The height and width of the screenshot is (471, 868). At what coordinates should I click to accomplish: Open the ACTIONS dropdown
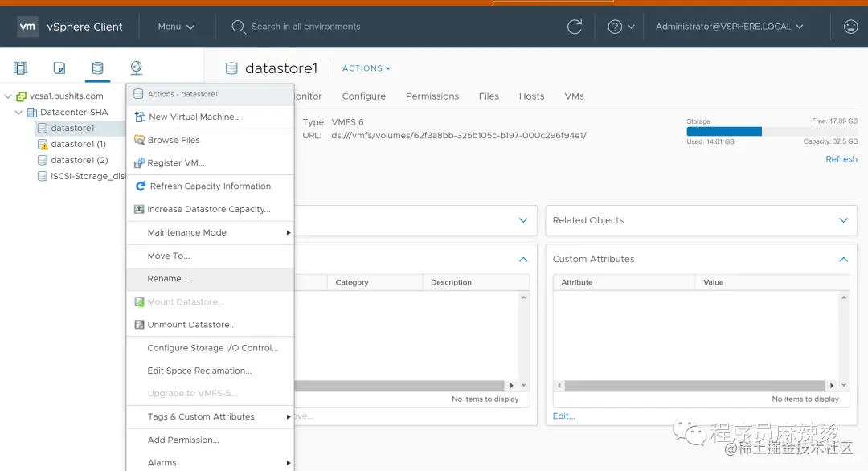coord(366,68)
